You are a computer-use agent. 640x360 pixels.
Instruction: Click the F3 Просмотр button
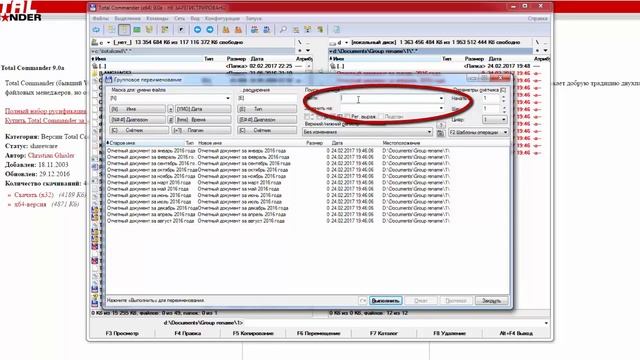click(122, 333)
